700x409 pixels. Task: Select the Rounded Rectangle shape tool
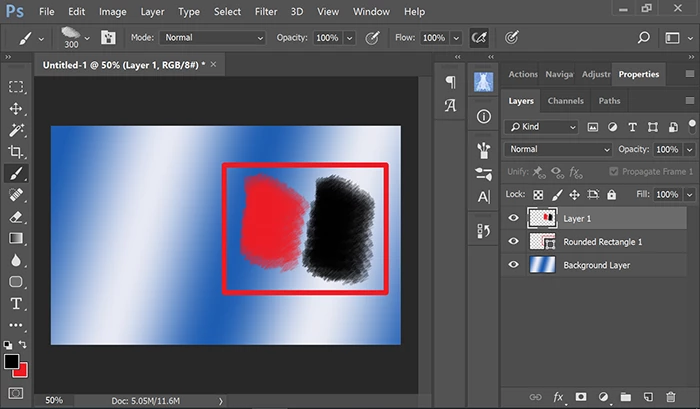[x=16, y=282]
